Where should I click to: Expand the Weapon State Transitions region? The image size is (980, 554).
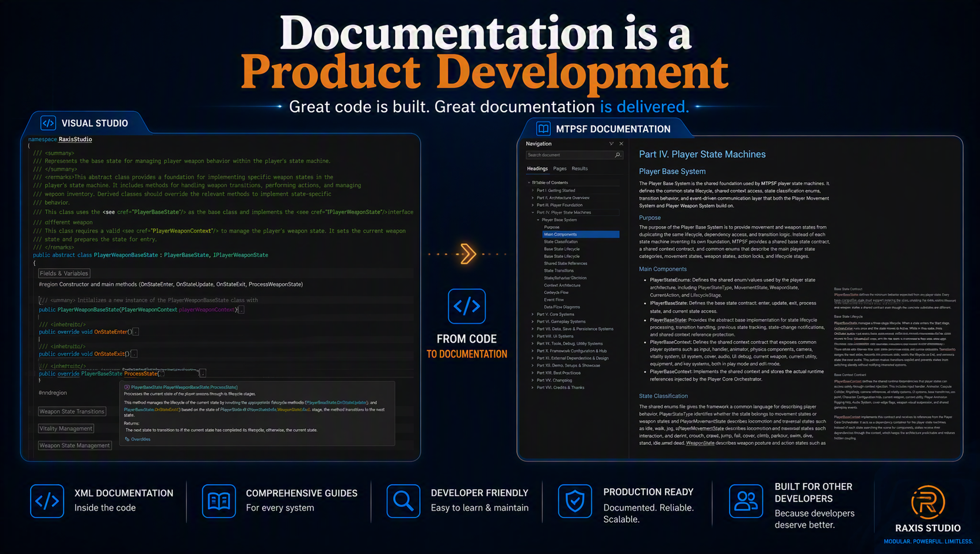[72, 411]
